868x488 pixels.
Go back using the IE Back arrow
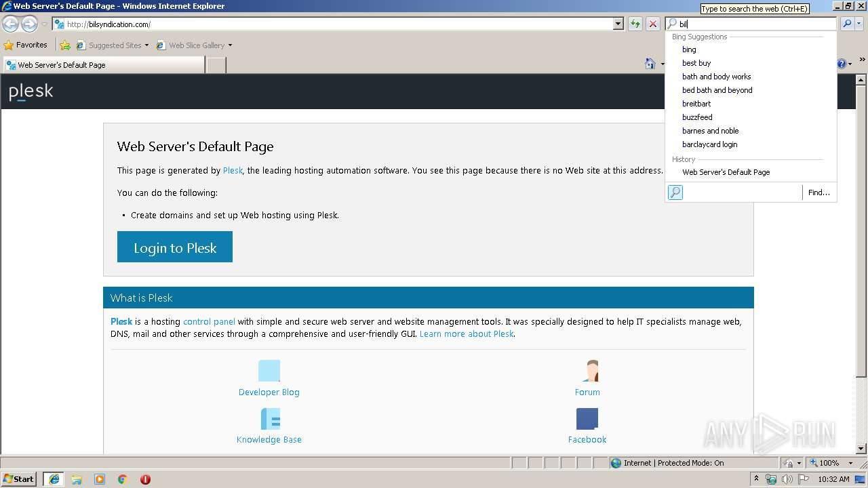(x=10, y=24)
